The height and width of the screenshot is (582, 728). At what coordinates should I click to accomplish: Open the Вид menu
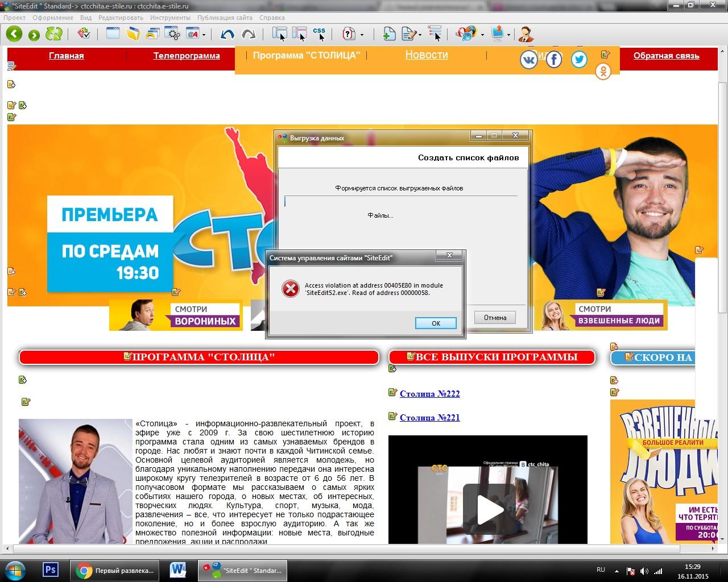tap(86, 18)
